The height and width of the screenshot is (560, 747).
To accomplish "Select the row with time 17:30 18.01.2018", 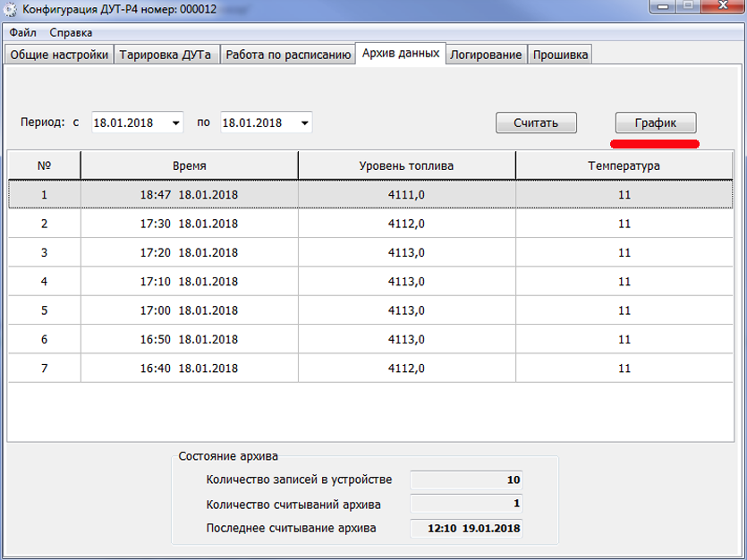I will [370, 224].
